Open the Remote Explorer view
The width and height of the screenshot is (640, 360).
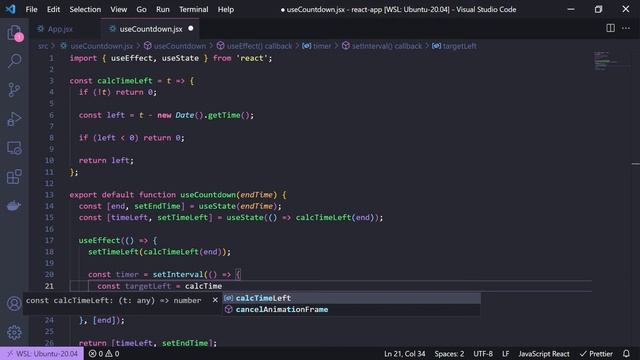point(14,148)
